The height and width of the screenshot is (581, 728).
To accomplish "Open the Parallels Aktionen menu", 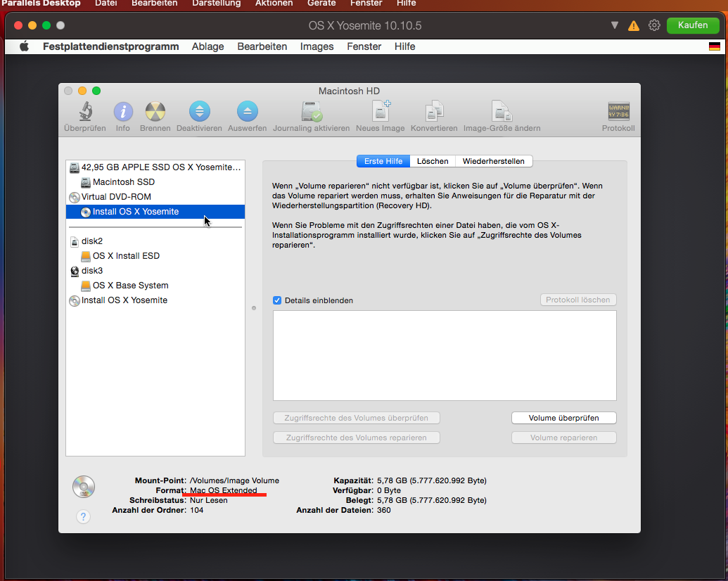I will 274,4.
